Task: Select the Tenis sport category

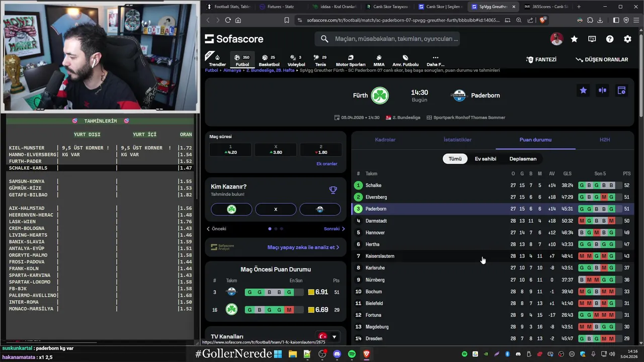Action: coord(320,60)
